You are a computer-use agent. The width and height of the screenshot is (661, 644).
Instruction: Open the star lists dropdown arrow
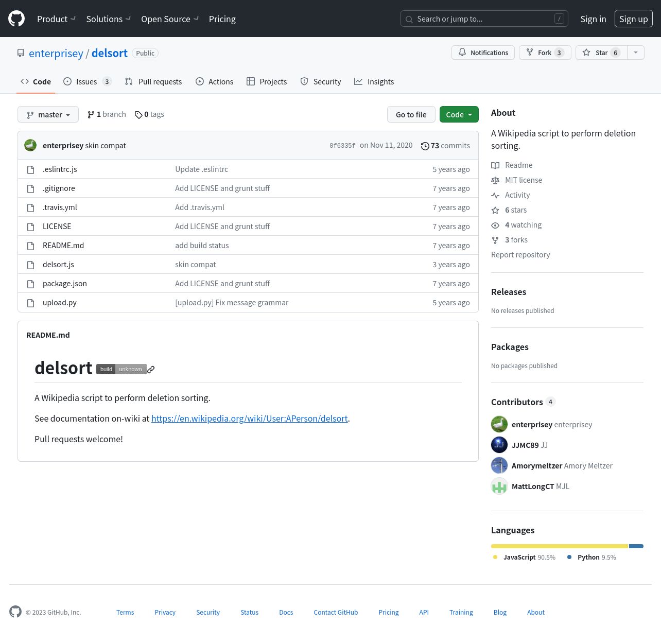[x=636, y=53]
